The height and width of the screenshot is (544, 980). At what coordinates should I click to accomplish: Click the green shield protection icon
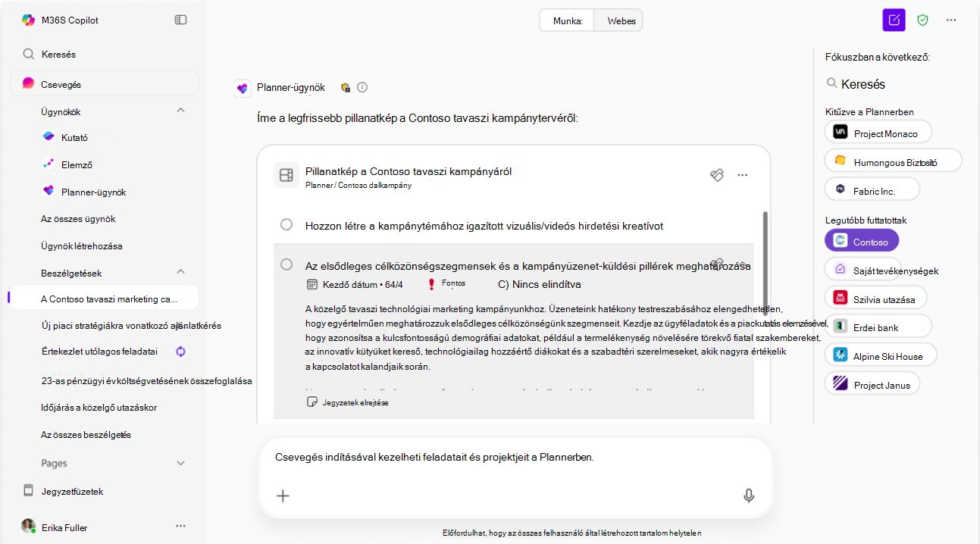click(x=922, y=20)
